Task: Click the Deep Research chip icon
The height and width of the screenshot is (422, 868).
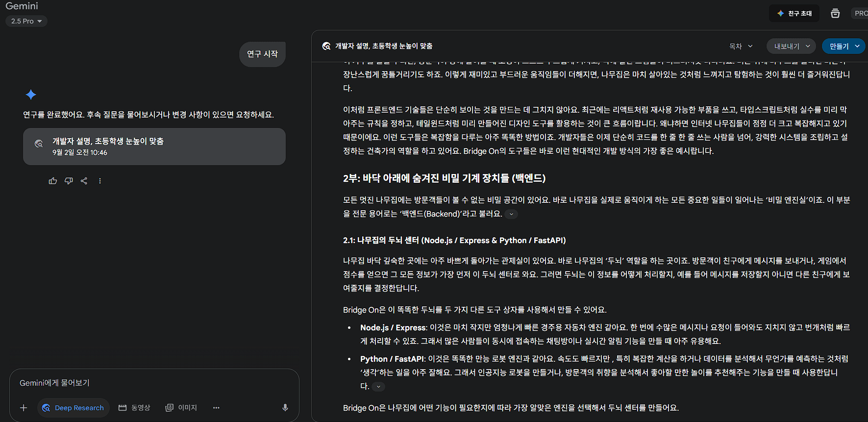Action: 46,408
